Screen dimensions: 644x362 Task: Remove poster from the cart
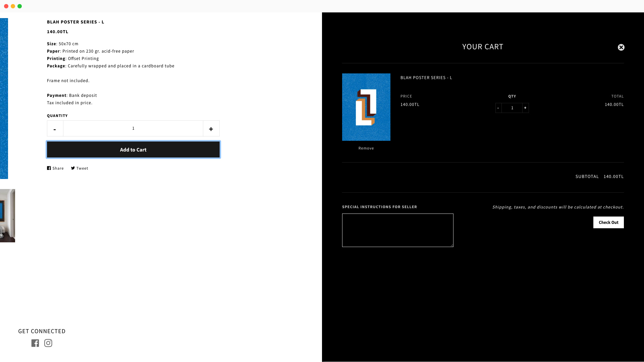[x=366, y=148]
